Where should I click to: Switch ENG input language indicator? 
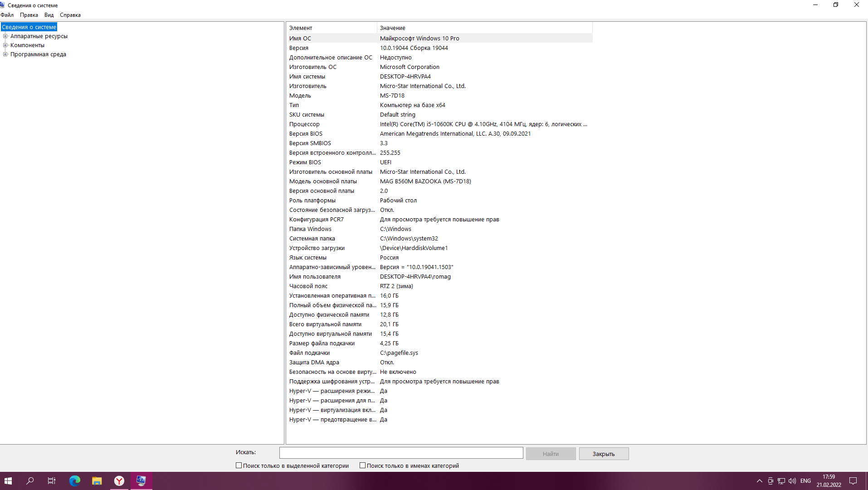[x=805, y=481]
